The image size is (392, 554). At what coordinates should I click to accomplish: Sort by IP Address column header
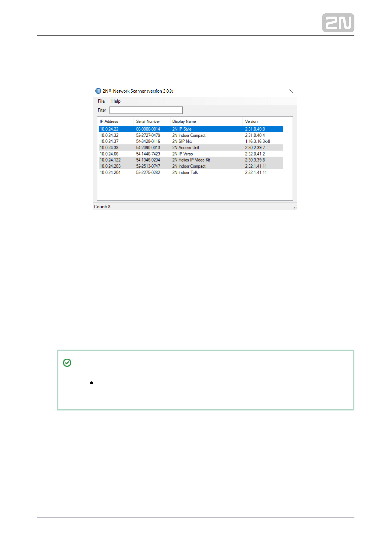(116, 121)
